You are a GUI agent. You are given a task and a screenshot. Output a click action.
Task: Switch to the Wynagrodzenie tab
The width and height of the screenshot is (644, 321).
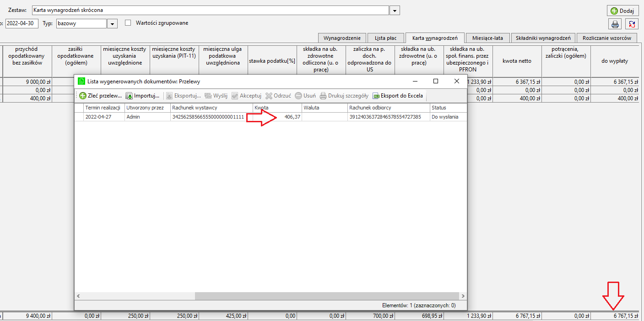pyautogui.click(x=342, y=38)
